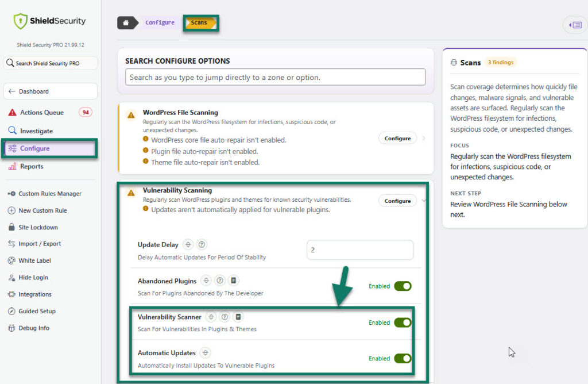Click the Search Configure Options field
Viewport: 588px width, 384px height.
tap(275, 77)
